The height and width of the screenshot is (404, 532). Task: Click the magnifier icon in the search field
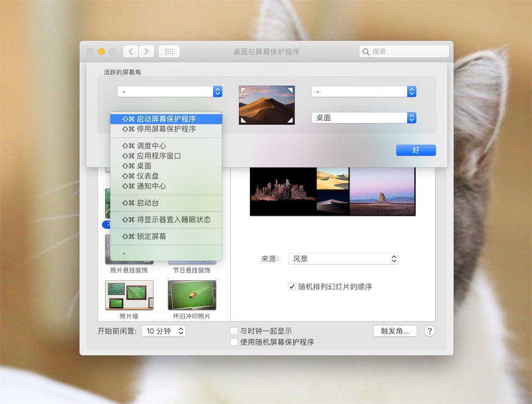(x=366, y=51)
